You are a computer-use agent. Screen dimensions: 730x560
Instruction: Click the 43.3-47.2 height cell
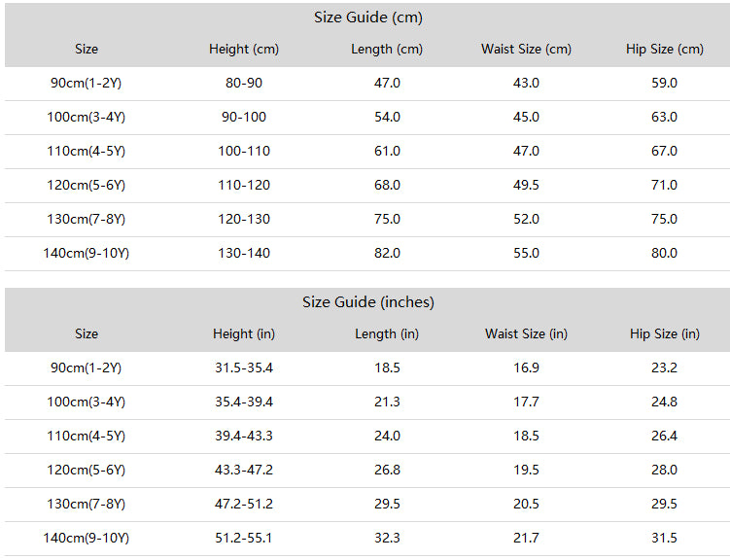pos(244,471)
